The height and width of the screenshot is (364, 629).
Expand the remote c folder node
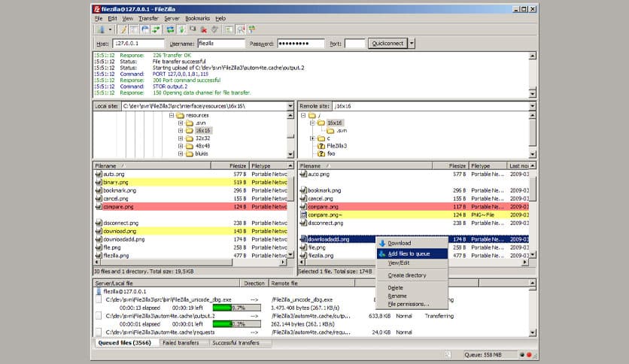click(x=312, y=138)
